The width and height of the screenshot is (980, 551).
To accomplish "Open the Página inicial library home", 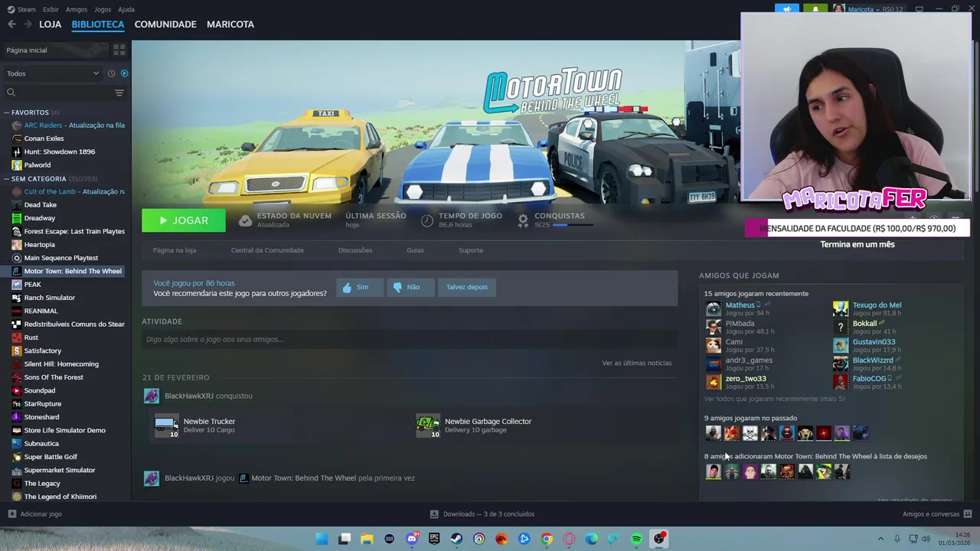I will [x=54, y=50].
